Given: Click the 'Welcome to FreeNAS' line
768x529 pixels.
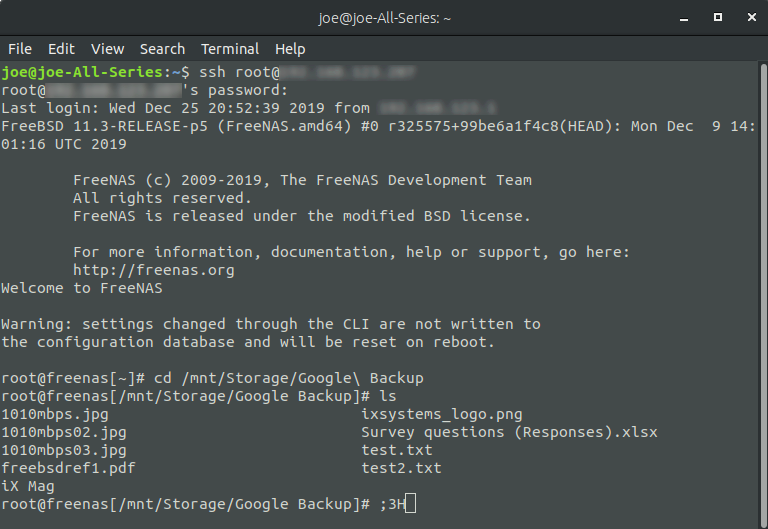Looking at the screenshot, I should [x=82, y=288].
